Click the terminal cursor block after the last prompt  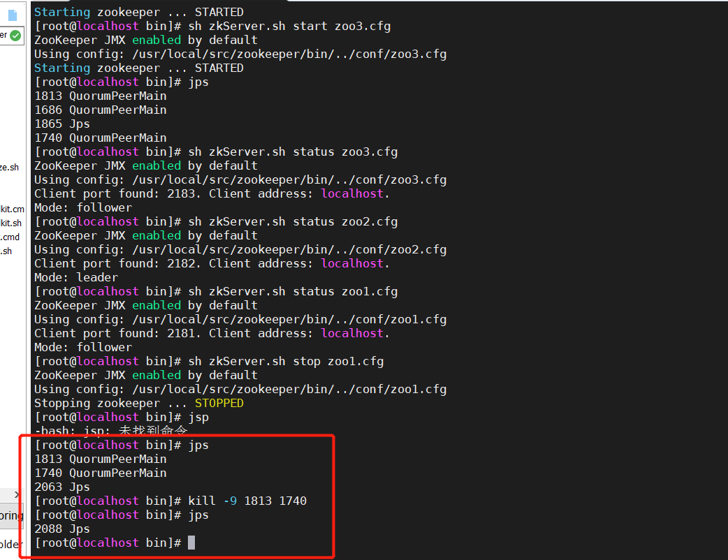click(x=191, y=543)
